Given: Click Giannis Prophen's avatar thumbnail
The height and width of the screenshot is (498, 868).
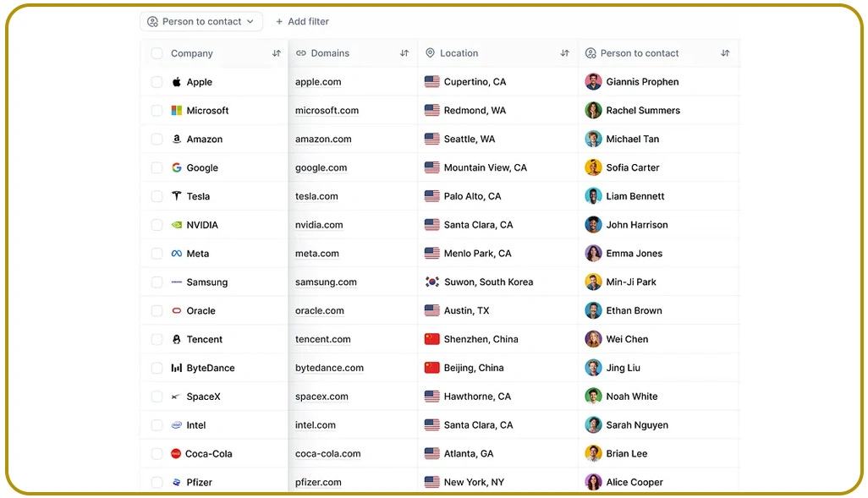Looking at the screenshot, I should point(593,82).
